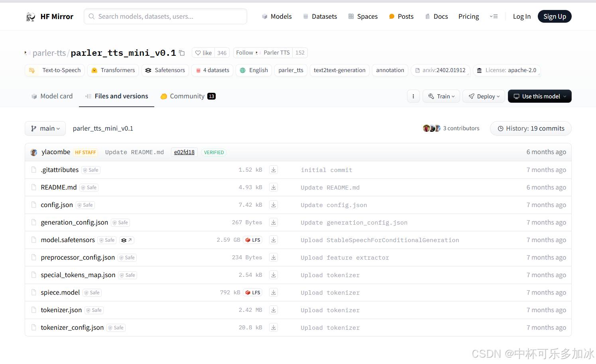Open commit e02fd18

[x=184, y=152]
